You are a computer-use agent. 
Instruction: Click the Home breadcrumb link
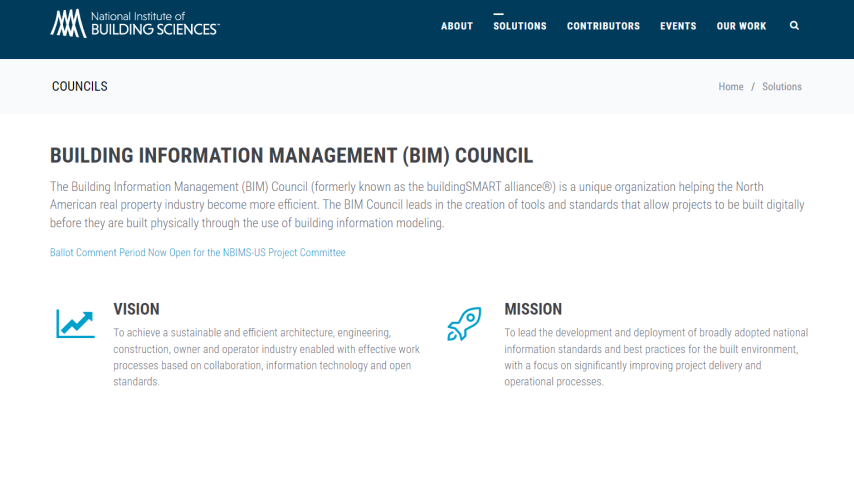coord(731,87)
